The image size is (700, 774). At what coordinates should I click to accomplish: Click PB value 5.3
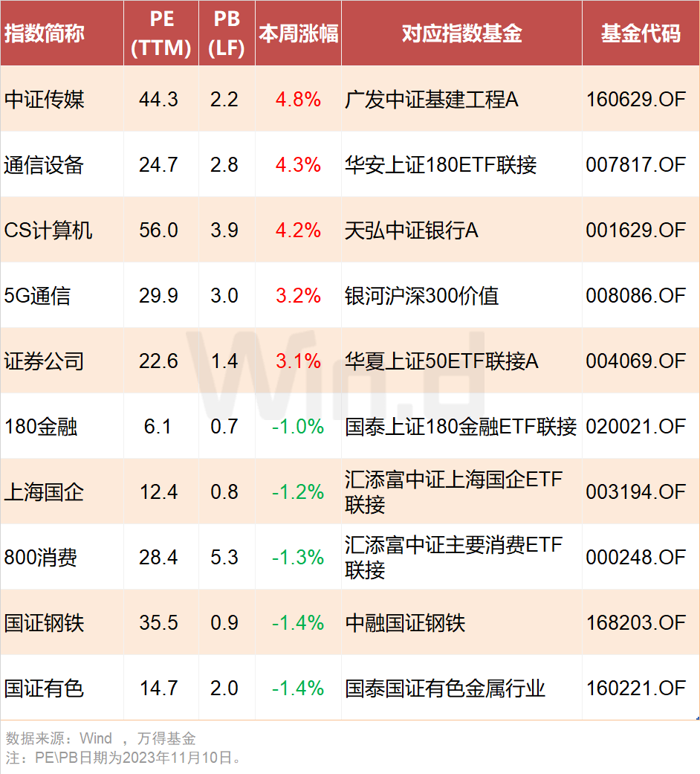[x=224, y=558]
